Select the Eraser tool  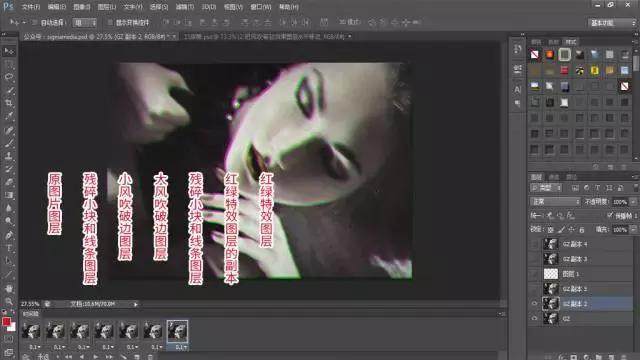tap(9, 182)
